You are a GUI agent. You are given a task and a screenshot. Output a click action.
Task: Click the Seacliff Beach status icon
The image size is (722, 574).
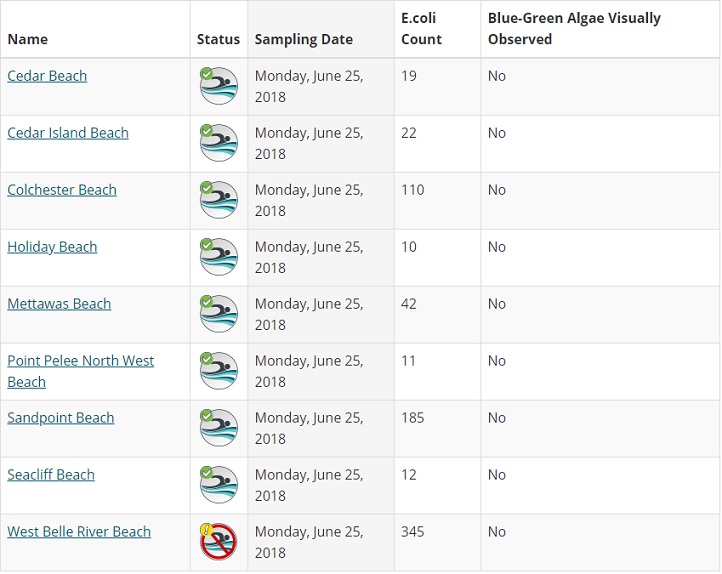tap(218, 485)
